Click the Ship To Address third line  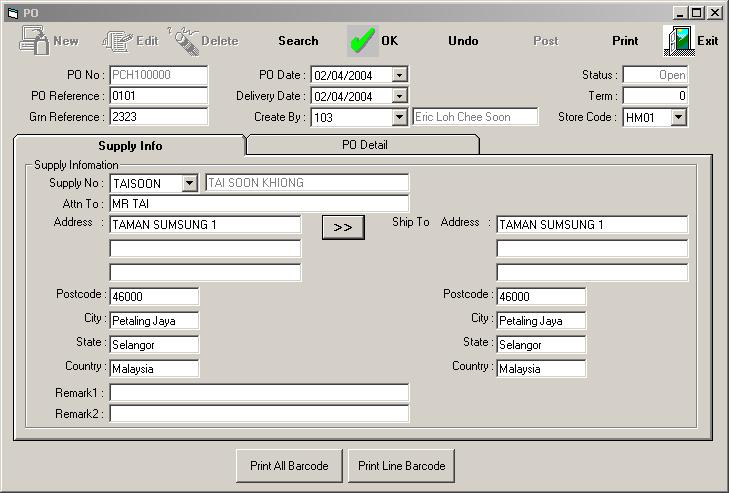592,273
